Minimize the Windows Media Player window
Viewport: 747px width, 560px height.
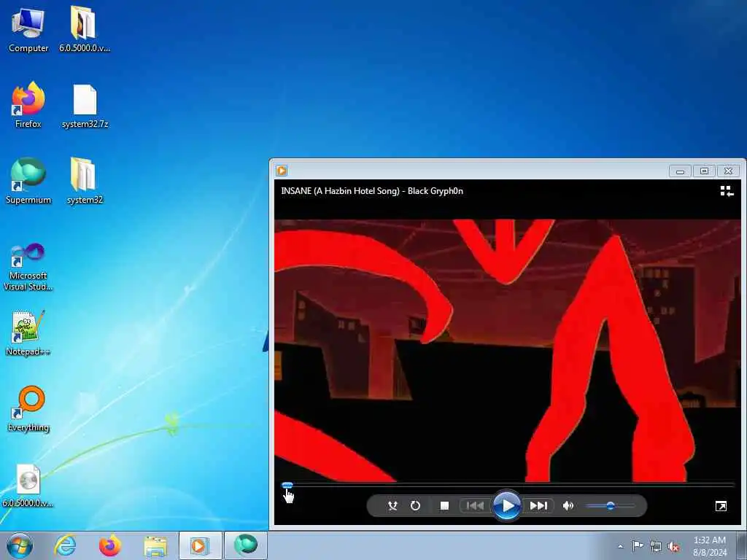(680, 171)
